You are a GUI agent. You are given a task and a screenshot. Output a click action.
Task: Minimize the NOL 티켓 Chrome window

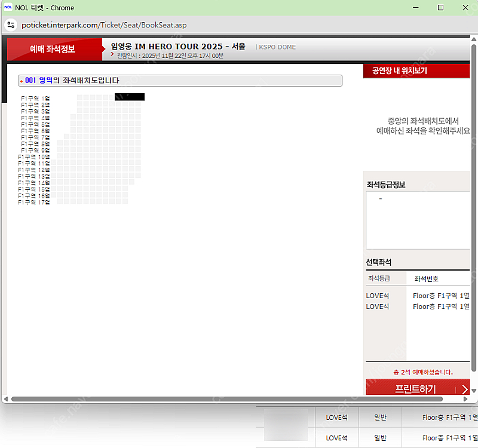[415, 7]
